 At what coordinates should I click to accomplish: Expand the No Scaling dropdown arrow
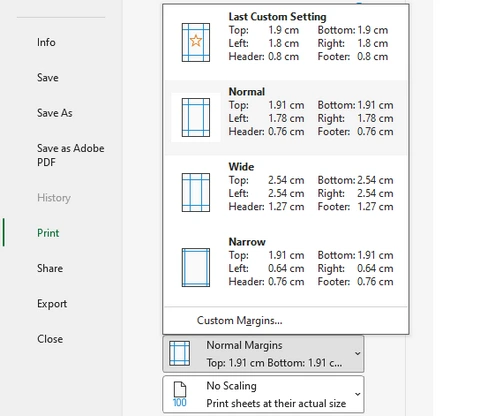[x=357, y=394]
